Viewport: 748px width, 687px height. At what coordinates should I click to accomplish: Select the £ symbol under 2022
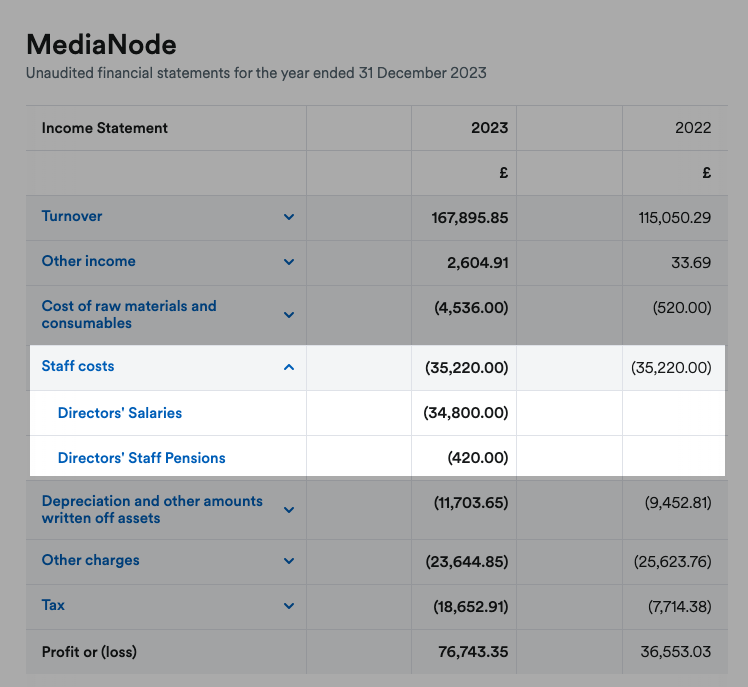pyautogui.click(x=706, y=173)
